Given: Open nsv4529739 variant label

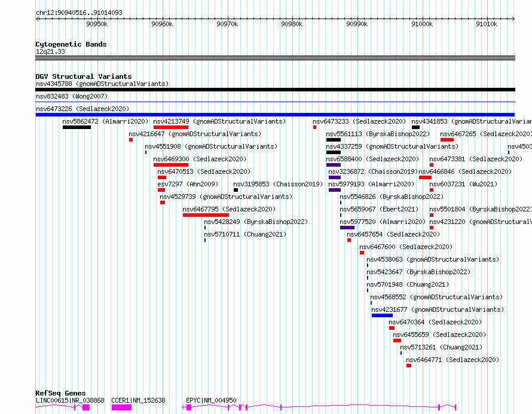Looking at the screenshot, I should 225,197.
